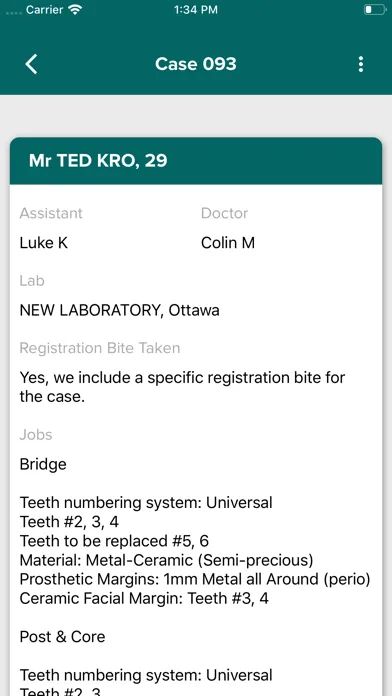Tap the 1:34 PM clock

pos(196,10)
